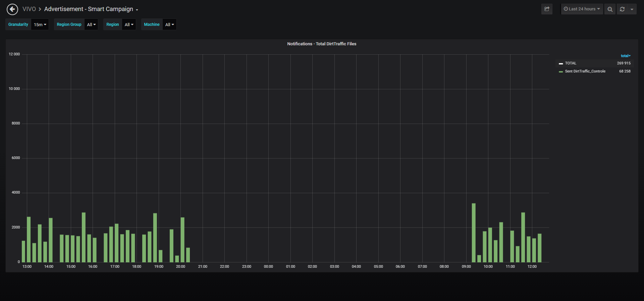The height and width of the screenshot is (301, 644).
Task: Click the Region Group variable label
Action: (69, 24)
